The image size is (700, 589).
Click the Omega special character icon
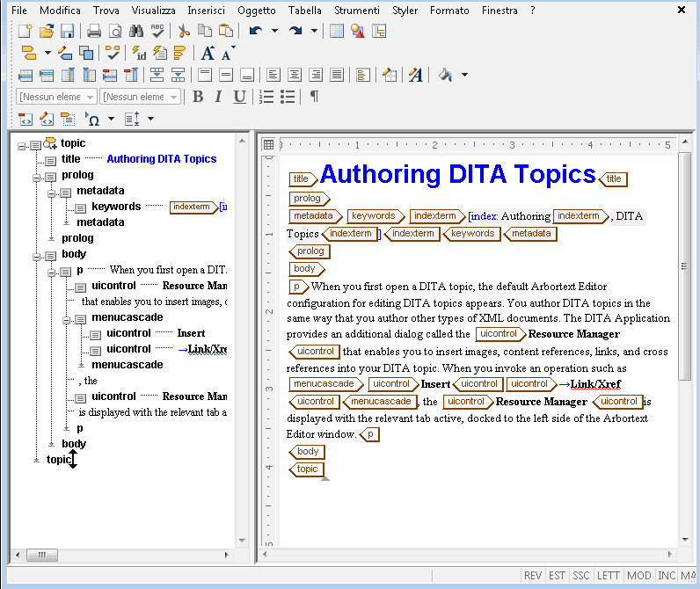tap(92, 119)
